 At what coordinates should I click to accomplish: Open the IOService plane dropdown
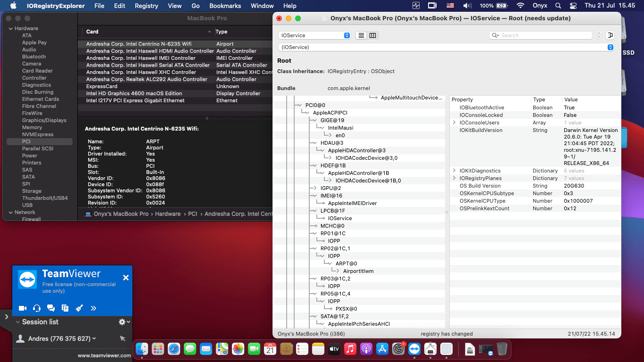314,35
